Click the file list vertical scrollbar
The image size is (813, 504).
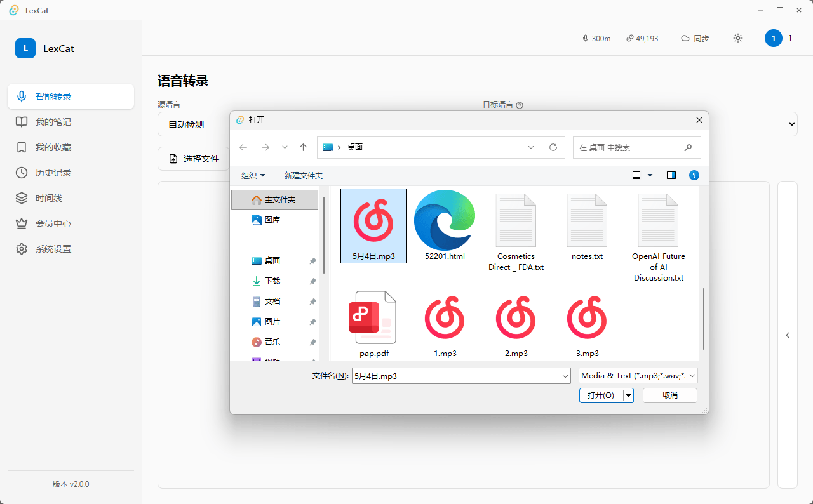[704, 319]
